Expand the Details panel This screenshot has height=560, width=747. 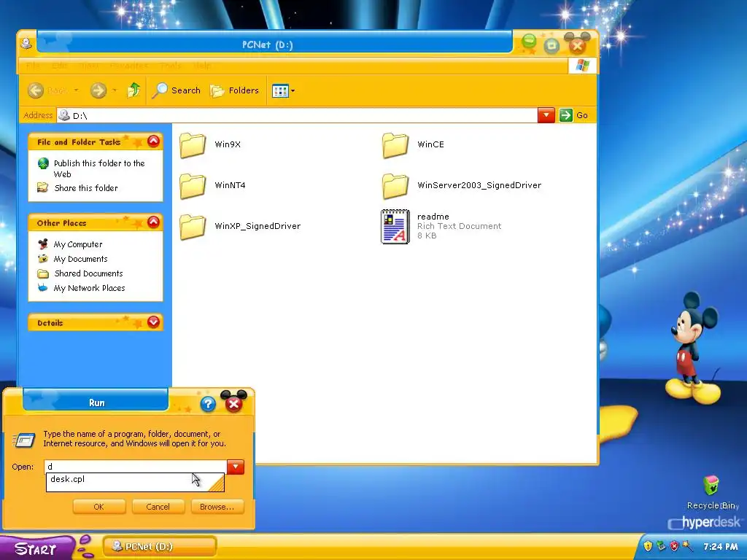(x=153, y=322)
